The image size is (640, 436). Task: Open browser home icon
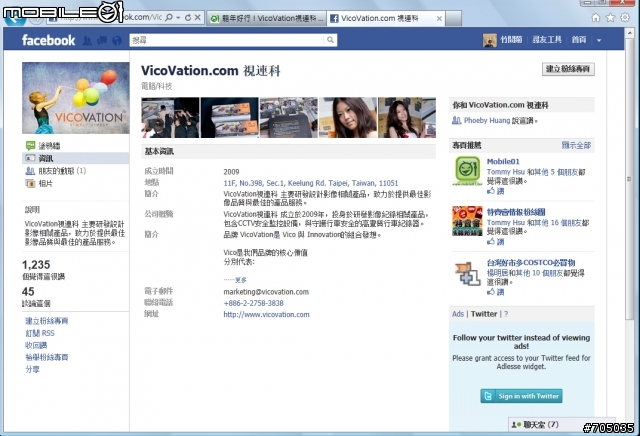tap(596, 18)
